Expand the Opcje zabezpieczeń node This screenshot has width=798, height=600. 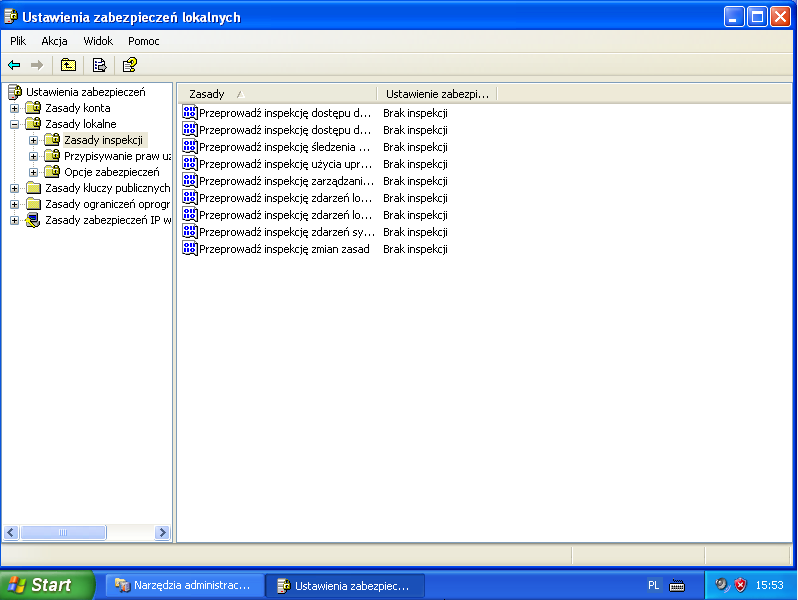point(33,172)
